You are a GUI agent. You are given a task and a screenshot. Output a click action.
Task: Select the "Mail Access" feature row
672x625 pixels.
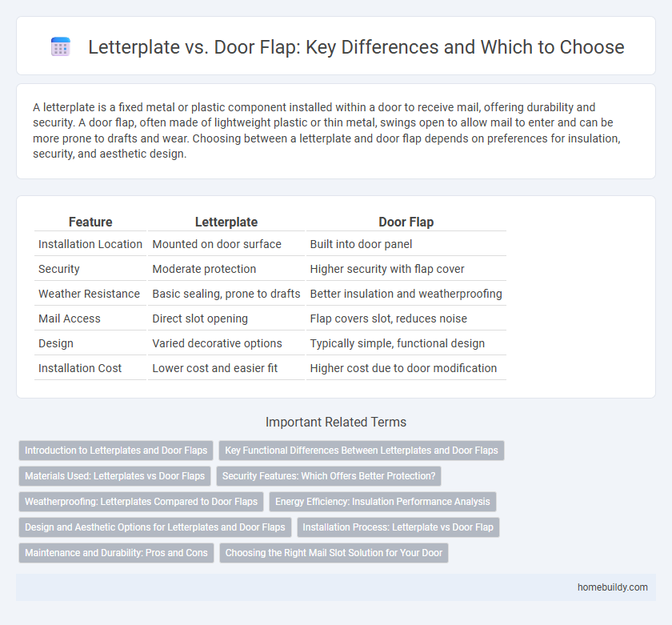[69, 319]
